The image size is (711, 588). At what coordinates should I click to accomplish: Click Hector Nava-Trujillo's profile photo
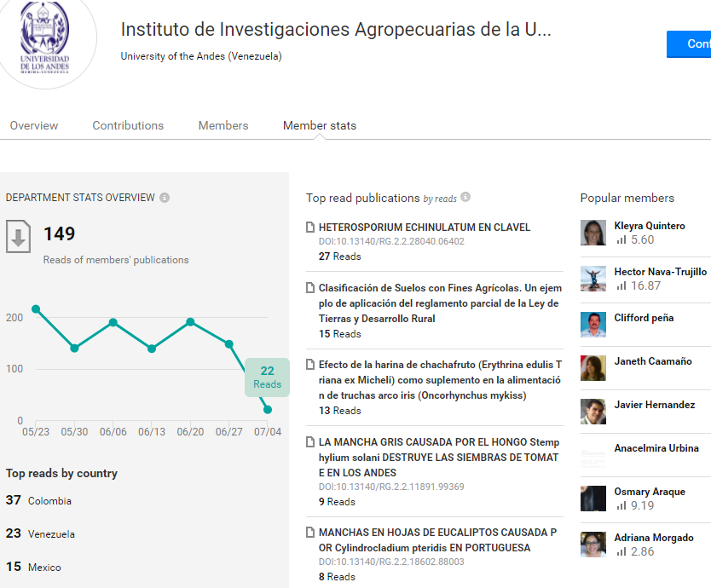[593, 279]
